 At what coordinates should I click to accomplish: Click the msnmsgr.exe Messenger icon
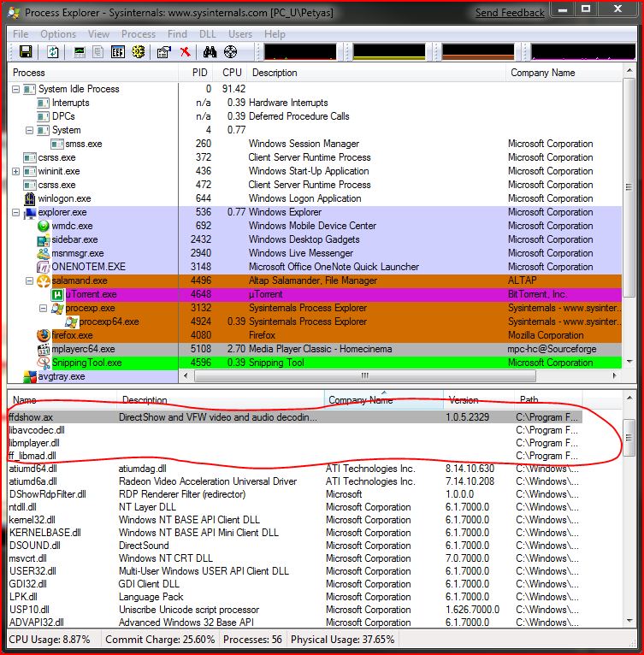(x=44, y=253)
